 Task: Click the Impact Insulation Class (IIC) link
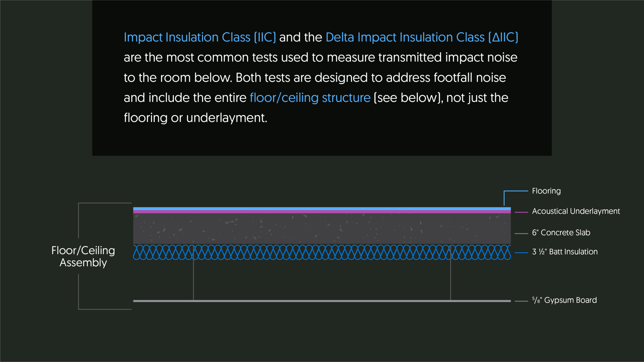(x=200, y=37)
